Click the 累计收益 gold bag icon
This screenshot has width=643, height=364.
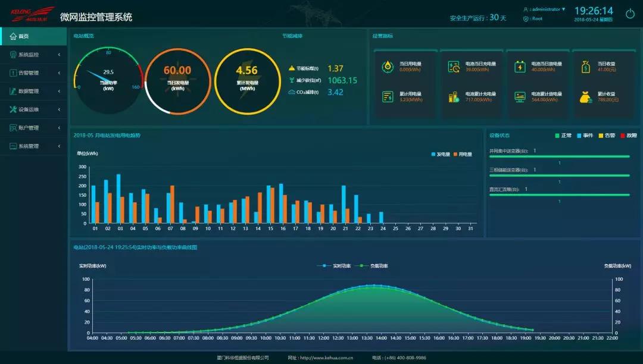pyautogui.click(x=586, y=97)
